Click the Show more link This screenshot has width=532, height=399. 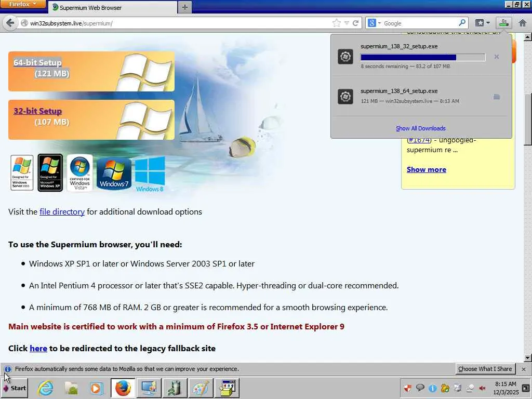427,170
